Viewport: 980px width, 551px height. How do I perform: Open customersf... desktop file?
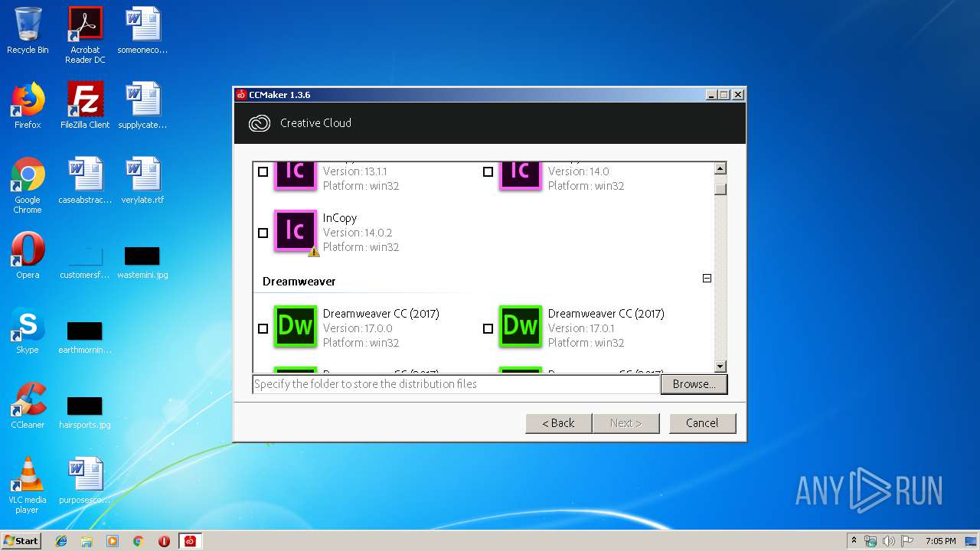85,261
